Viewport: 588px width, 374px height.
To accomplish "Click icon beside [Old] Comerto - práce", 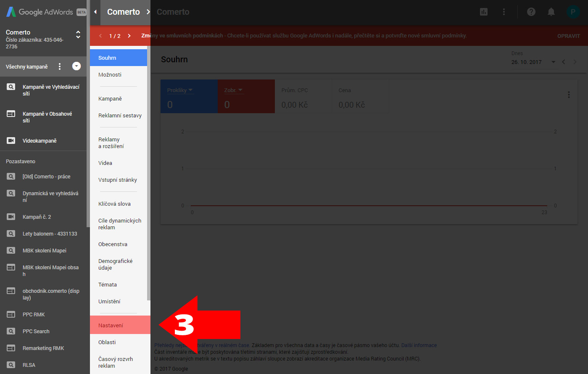I will pyautogui.click(x=11, y=177).
